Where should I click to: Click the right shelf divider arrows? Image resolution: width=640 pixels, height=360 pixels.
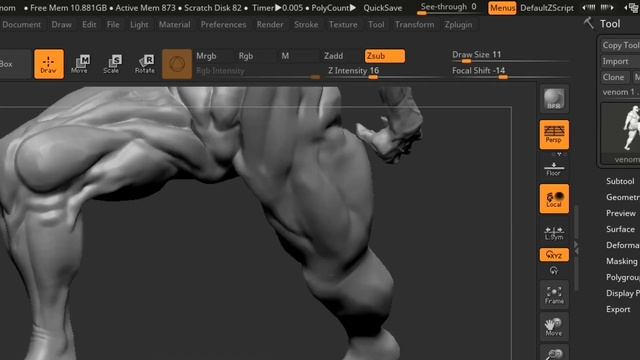[576, 248]
